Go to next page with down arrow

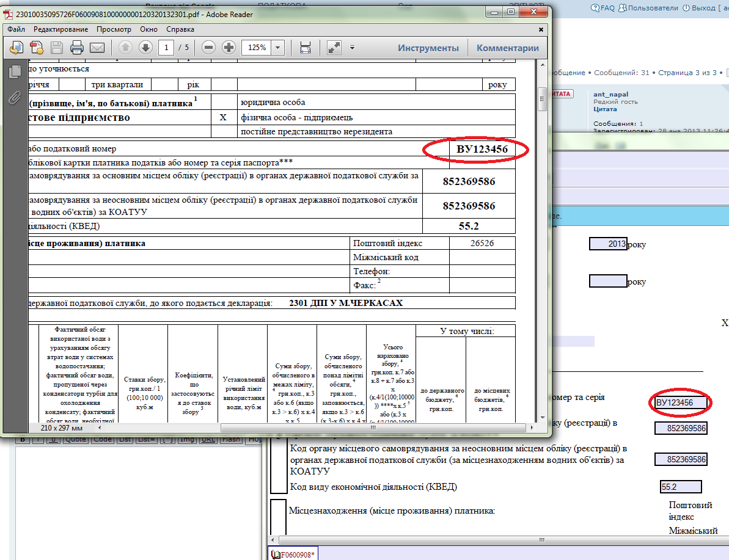click(145, 48)
